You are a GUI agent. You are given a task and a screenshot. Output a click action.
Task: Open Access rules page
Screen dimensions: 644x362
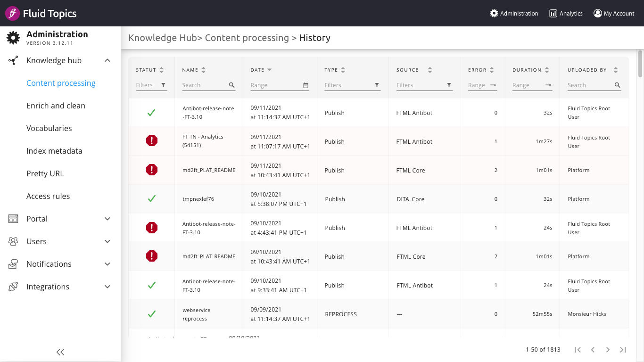pyautogui.click(x=48, y=196)
